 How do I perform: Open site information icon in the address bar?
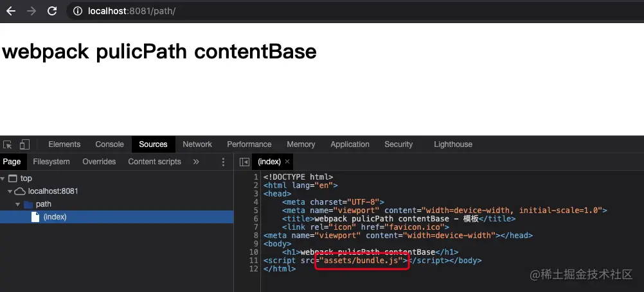pos(78,11)
